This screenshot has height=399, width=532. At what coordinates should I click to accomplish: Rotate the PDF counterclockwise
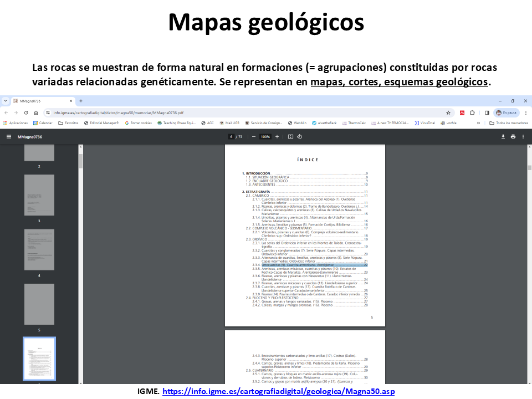point(299,136)
